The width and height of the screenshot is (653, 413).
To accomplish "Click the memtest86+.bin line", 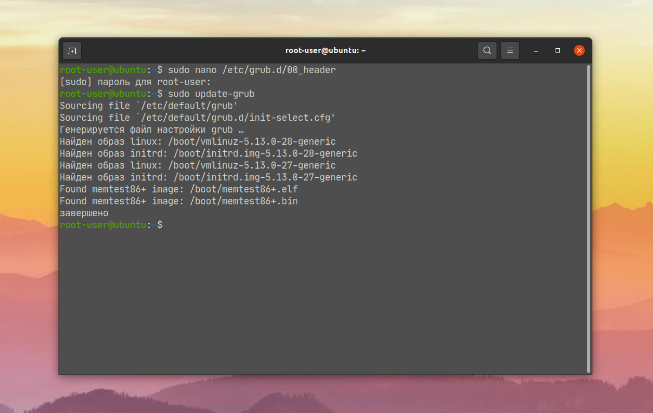I will pyautogui.click(x=179, y=202).
